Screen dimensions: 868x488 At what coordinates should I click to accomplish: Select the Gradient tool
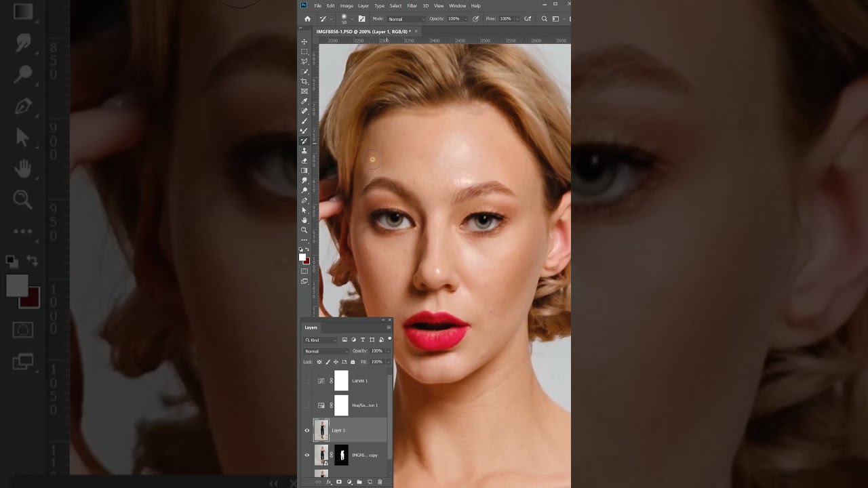304,171
